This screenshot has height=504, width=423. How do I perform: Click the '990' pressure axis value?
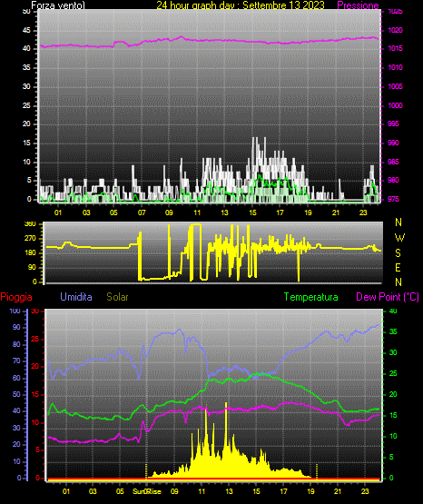point(393,143)
